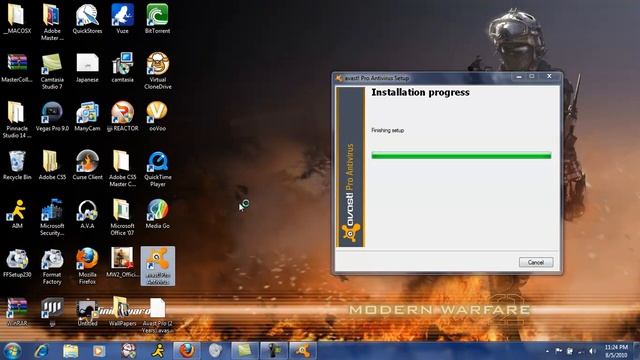Image resolution: width=640 pixels, height=360 pixels.
Task: Select the Recycle Bin icon
Action: tap(17, 165)
